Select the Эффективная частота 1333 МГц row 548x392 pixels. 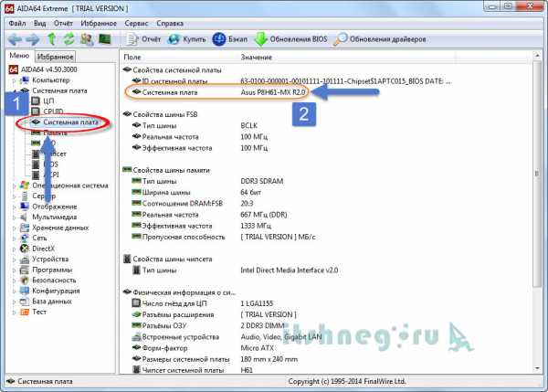click(x=202, y=226)
